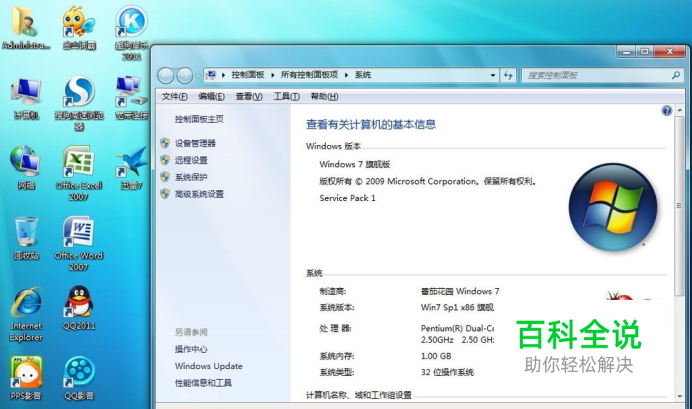Click the 'Win7 Sp1 x86' version value

coord(457,308)
